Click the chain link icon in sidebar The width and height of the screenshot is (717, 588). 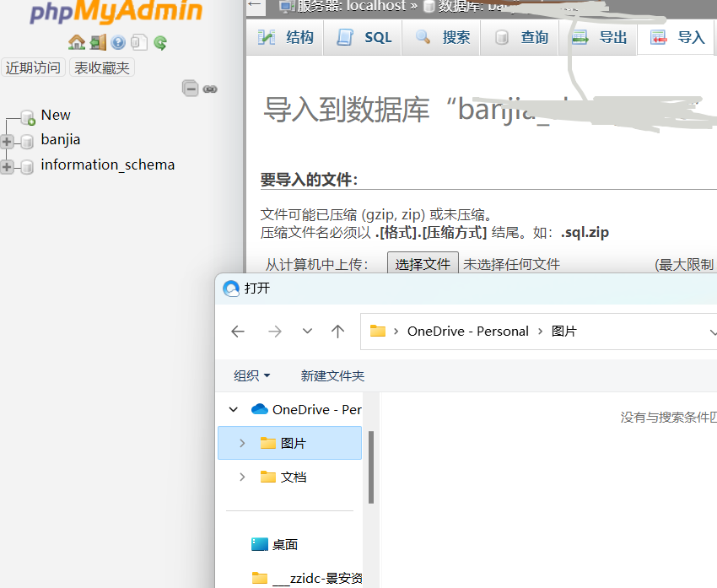pyautogui.click(x=210, y=89)
